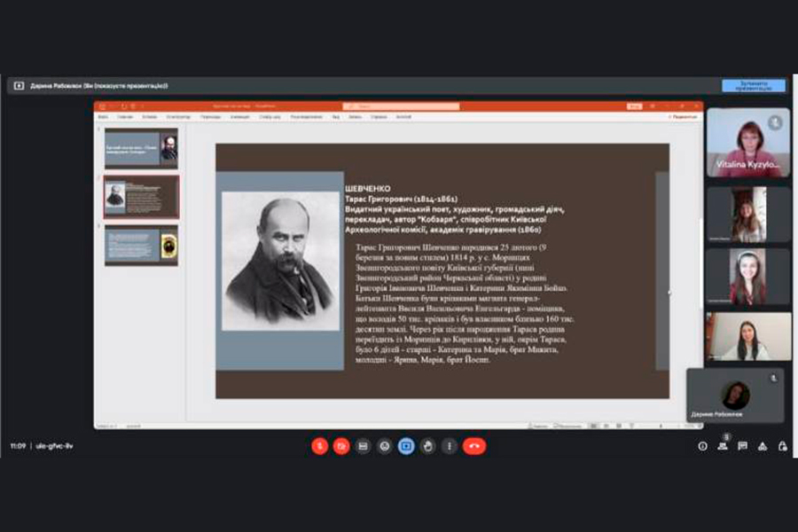Open meeting details info icon

(x=702, y=447)
